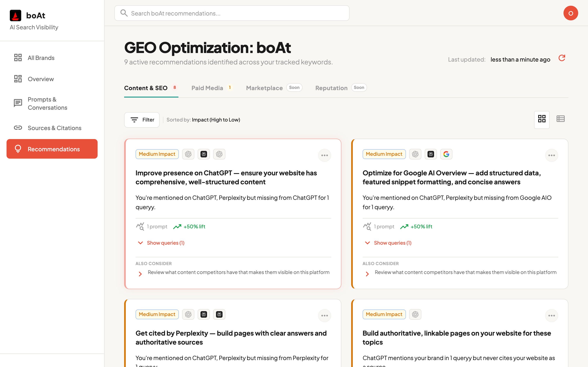The image size is (588, 367).
Task: Open the three-dot menu on the ChatGPT presence card
Action: coord(324,155)
